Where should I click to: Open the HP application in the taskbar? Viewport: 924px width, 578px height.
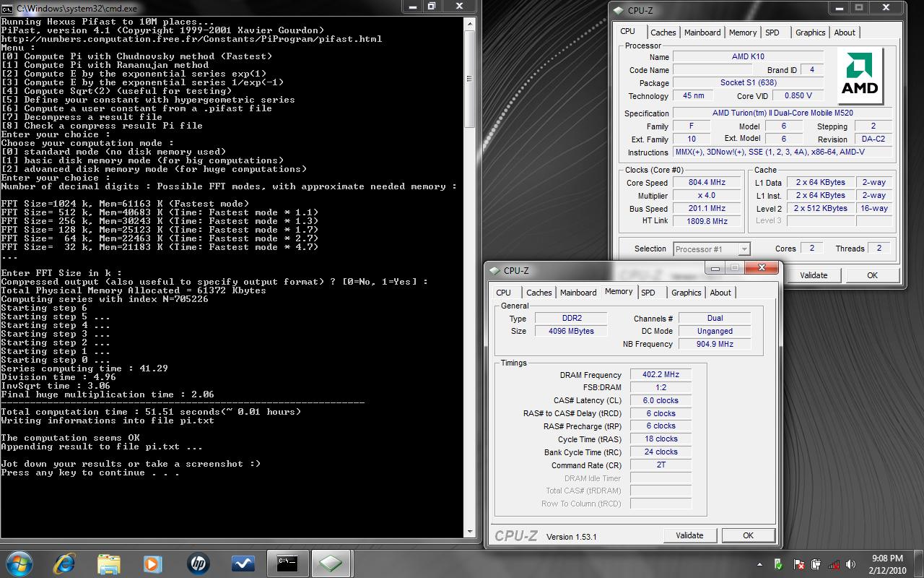[x=198, y=564]
